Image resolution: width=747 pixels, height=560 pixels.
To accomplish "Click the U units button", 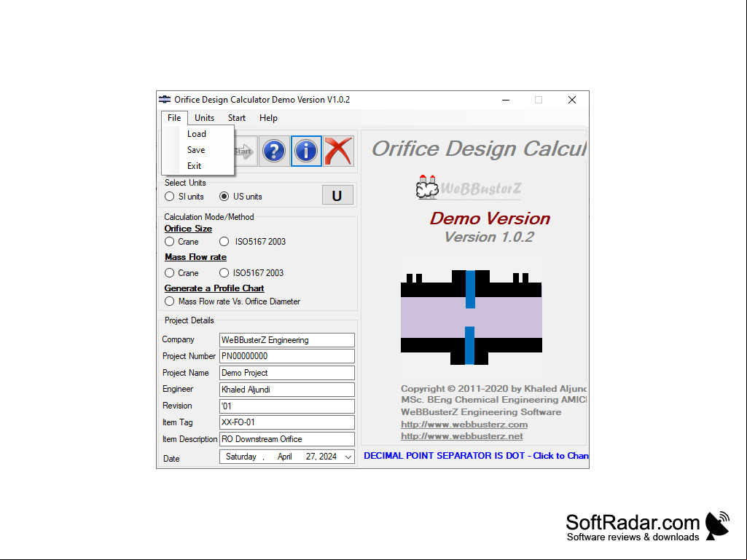I will (337, 194).
